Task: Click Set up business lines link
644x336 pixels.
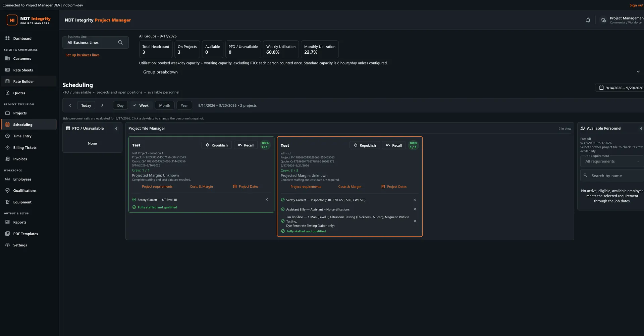Action: 83,55
